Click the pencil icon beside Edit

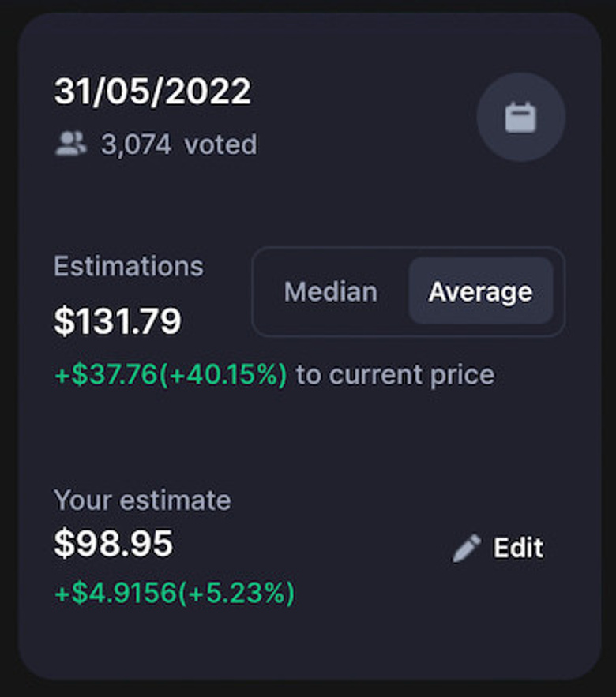pyautogui.click(x=466, y=548)
